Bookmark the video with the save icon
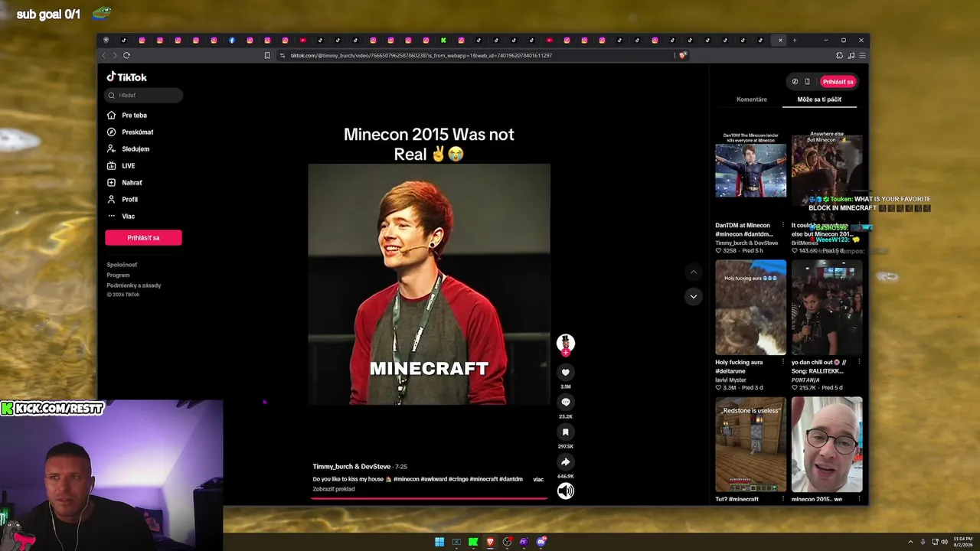 (566, 432)
